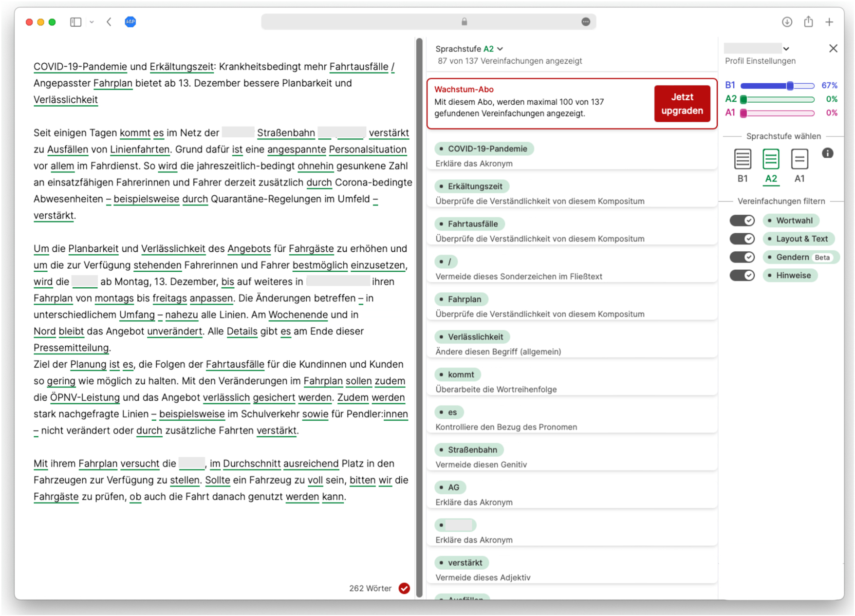855x616 pixels.
Task: Close the settings panel with the X
Action: pos(833,48)
